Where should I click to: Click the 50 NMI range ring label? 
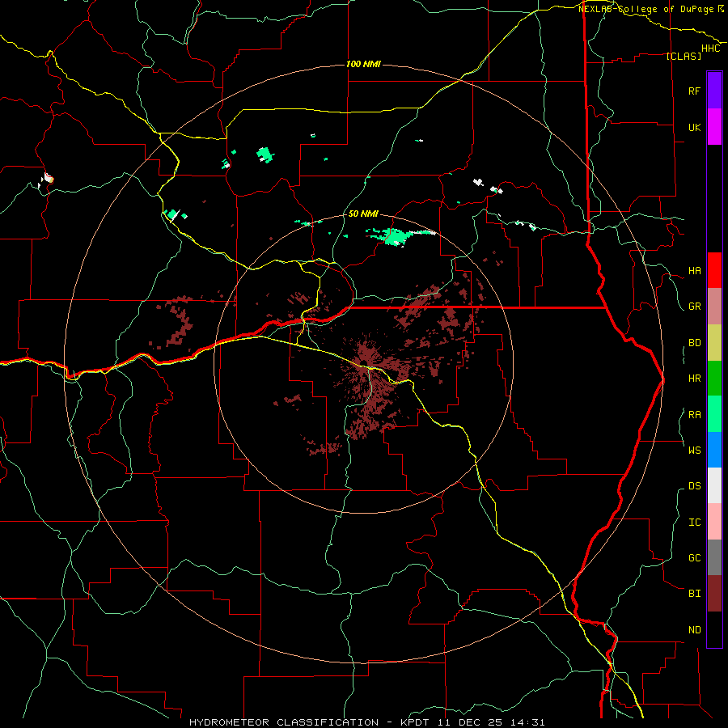363,214
